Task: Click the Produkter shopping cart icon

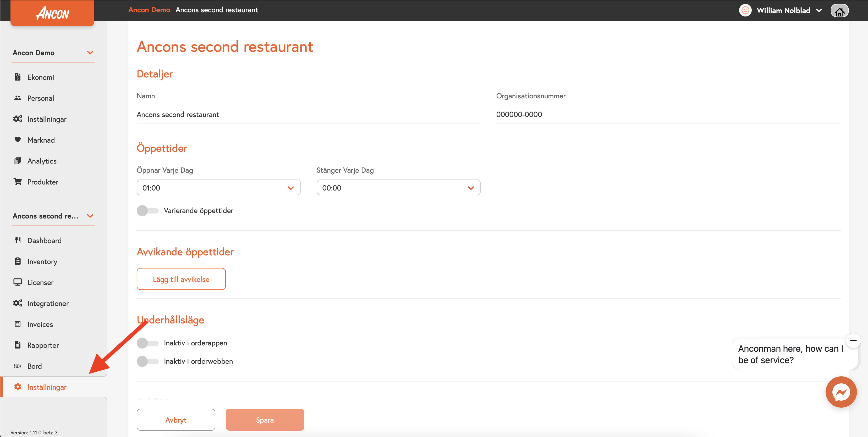Action: coord(18,182)
